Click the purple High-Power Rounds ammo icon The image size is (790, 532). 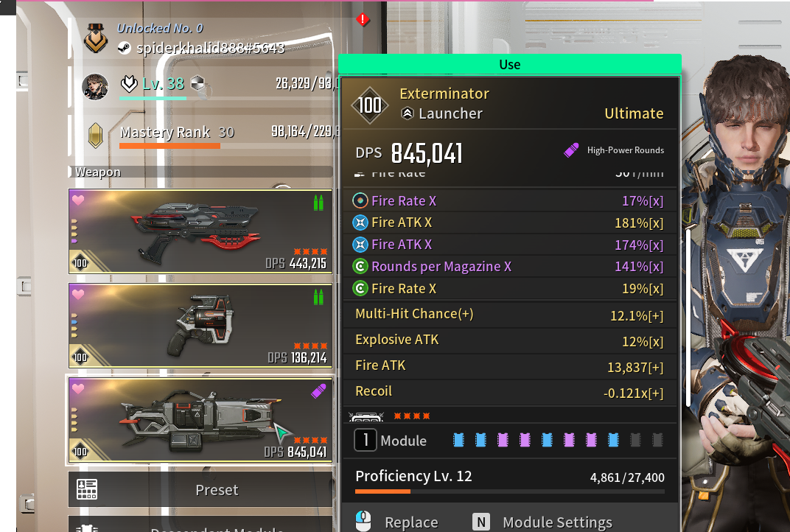pos(571,150)
